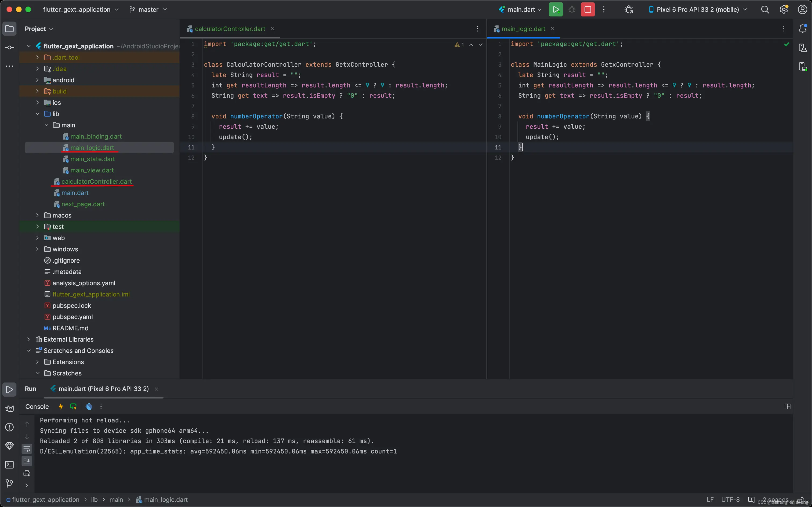Toggle soft-wrap in the console output
This screenshot has width=812, height=507.
click(x=27, y=449)
